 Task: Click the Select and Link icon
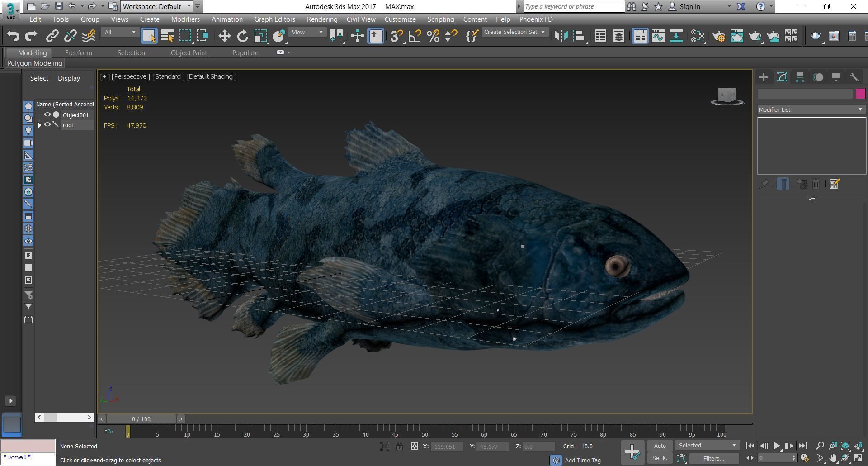coord(52,36)
